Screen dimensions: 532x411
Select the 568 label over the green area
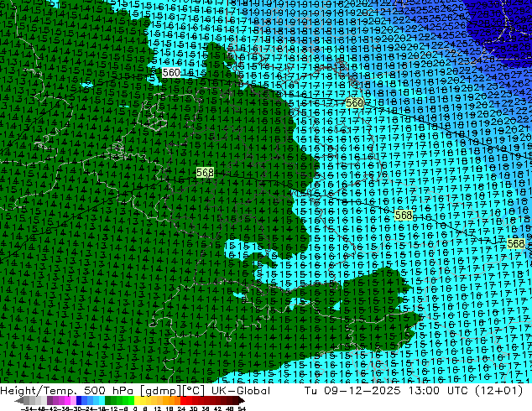(x=206, y=172)
